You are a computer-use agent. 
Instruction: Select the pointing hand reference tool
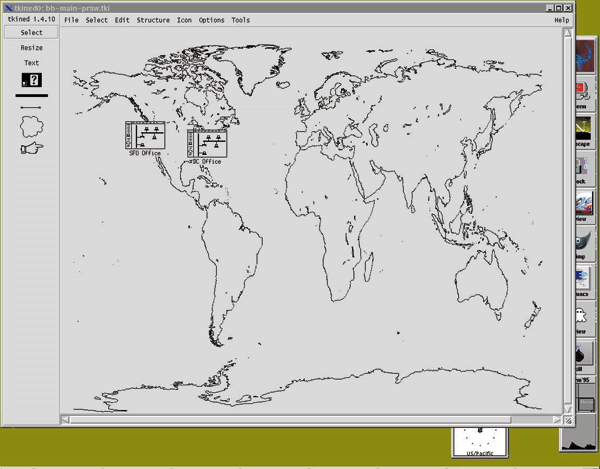[x=31, y=148]
